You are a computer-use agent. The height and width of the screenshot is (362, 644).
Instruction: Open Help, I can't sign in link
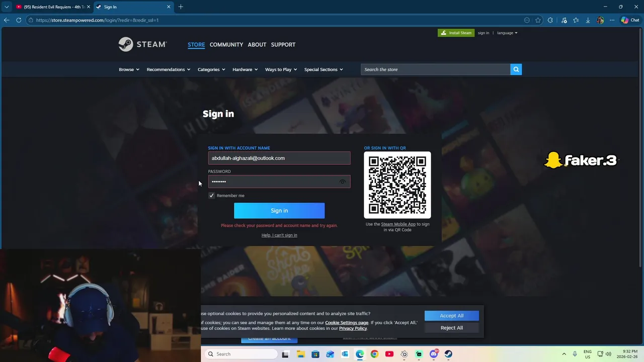pyautogui.click(x=279, y=235)
